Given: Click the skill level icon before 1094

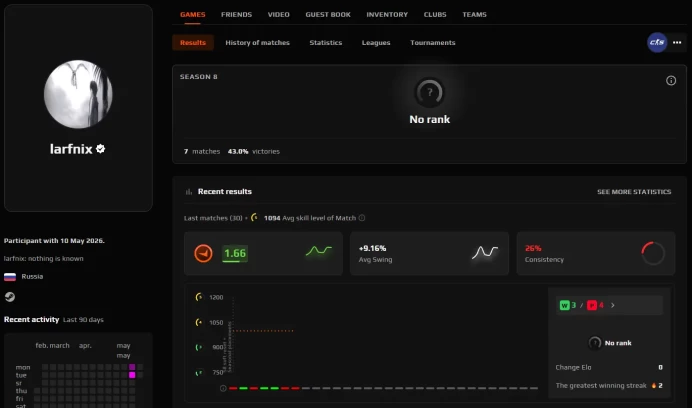Looking at the screenshot, I should click(254, 217).
